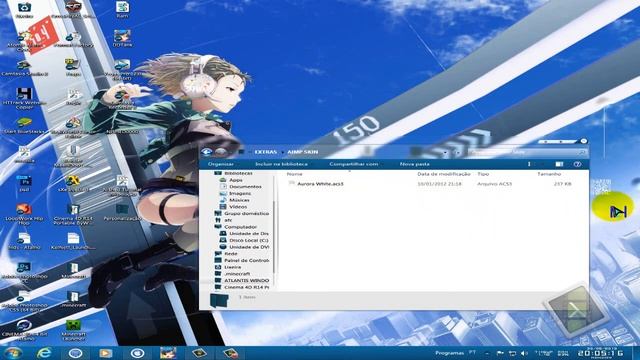
Task: Open CINEMA 4D desktop shortcut at bottom
Action: tap(24, 330)
